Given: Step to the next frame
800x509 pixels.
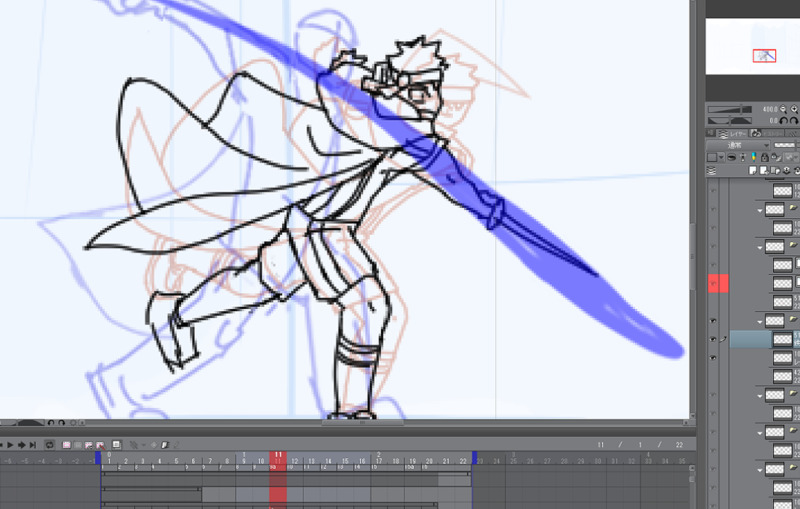Looking at the screenshot, I should click(x=21, y=445).
